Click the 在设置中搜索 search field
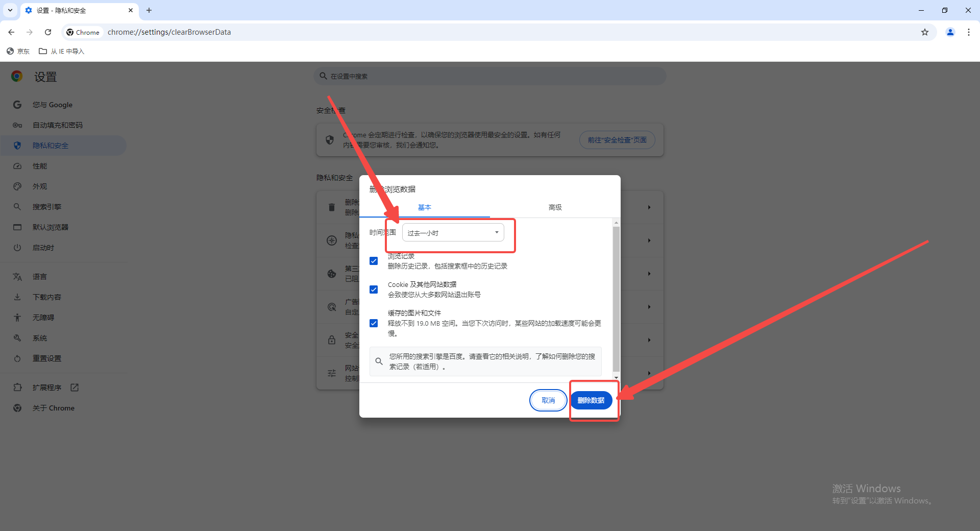980x531 pixels. click(x=490, y=76)
